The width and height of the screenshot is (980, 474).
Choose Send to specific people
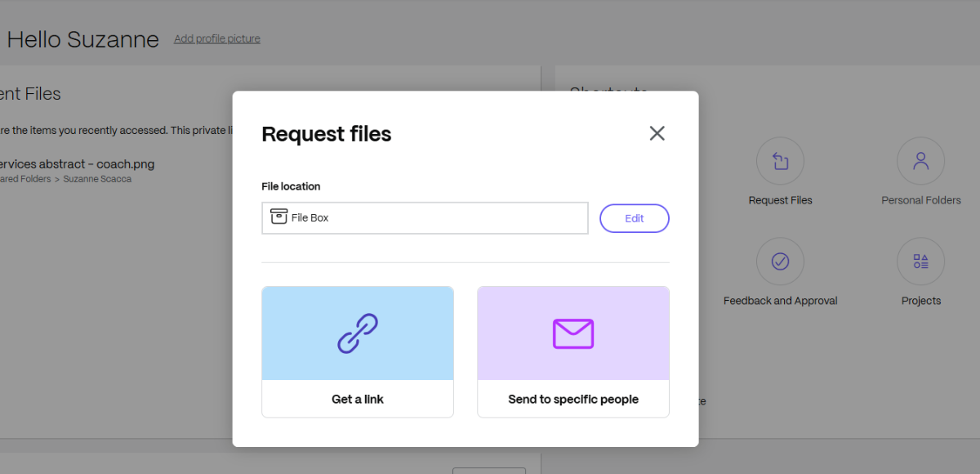573,352
